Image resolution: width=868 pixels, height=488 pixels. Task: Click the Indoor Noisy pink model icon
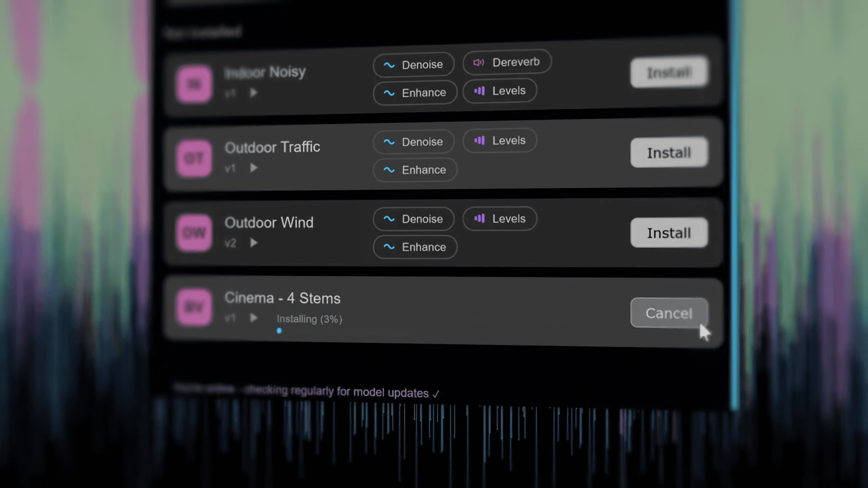click(x=194, y=84)
